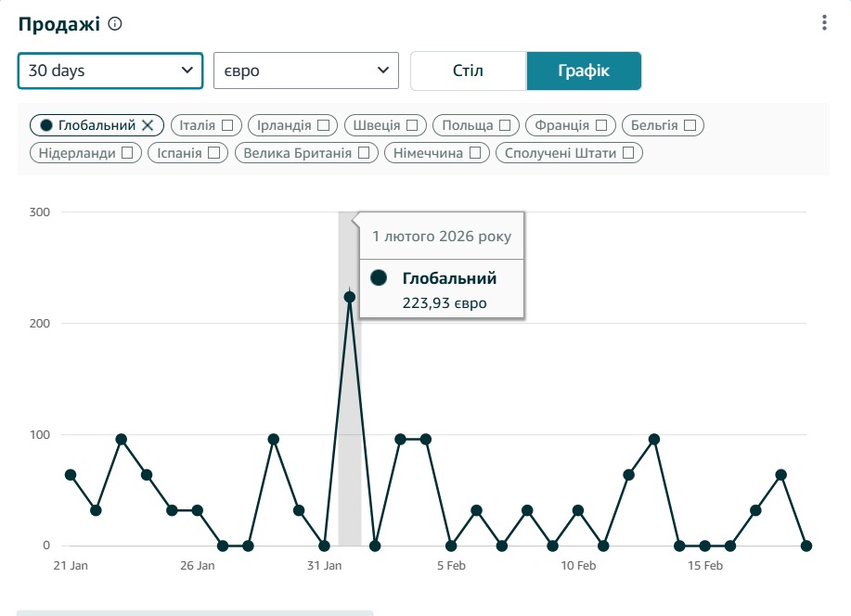
Task: Click the first data point above 21 Jan
Action: pyautogui.click(x=71, y=475)
